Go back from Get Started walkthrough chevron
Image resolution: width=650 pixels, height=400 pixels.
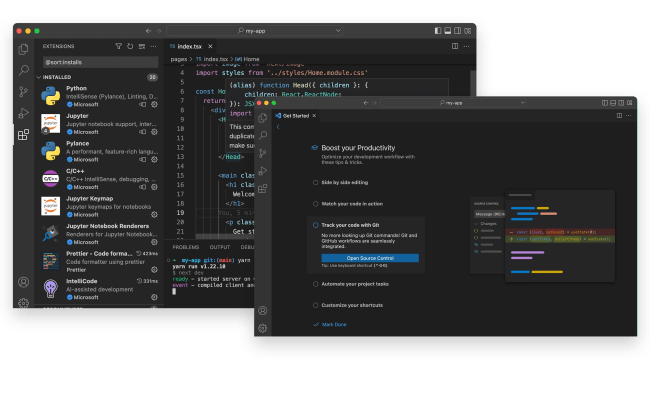tap(278, 127)
